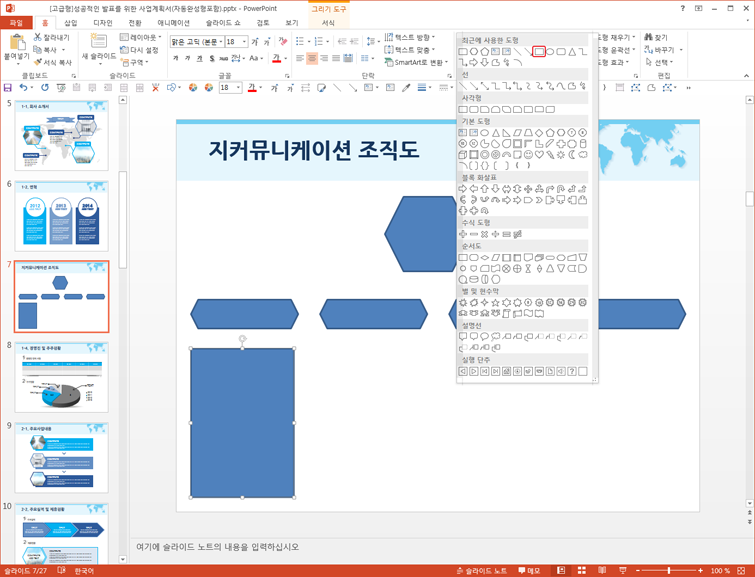This screenshot has width=755, height=577.
Task: Select the highlighted rectangle in recently used shapes
Action: pos(539,52)
